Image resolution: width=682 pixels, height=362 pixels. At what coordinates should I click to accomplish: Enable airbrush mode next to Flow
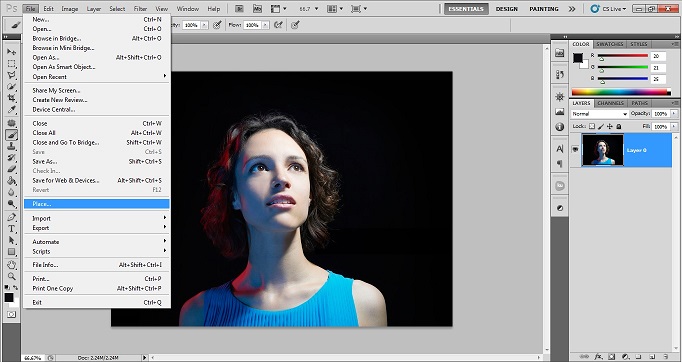tap(278, 25)
